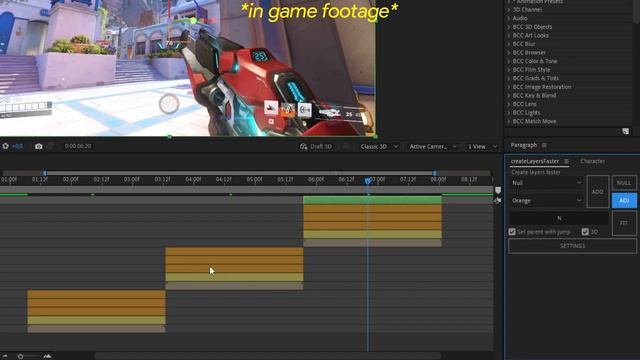Switch to the Paragraph panel tab
Viewport: 640px width, 360px height.
point(524,145)
